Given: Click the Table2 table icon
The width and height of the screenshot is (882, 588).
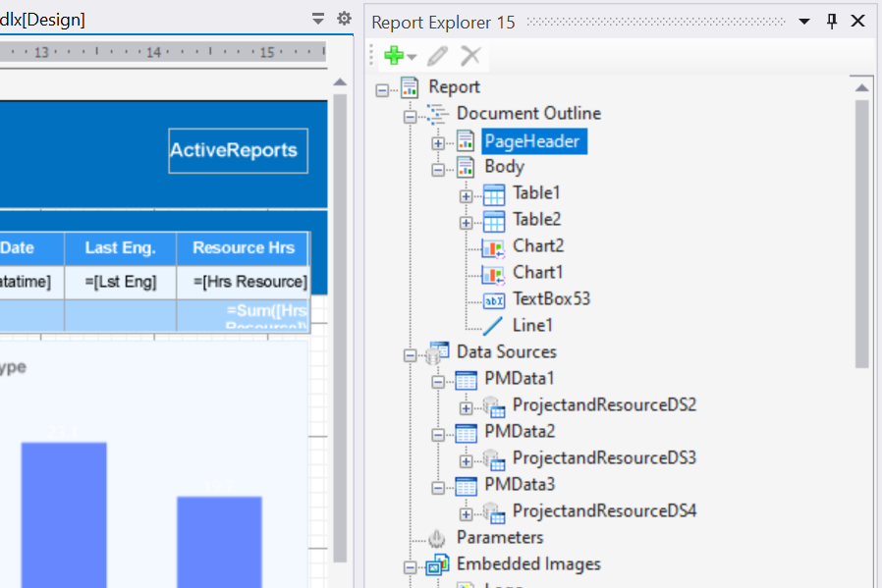Looking at the screenshot, I should [494, 221].
